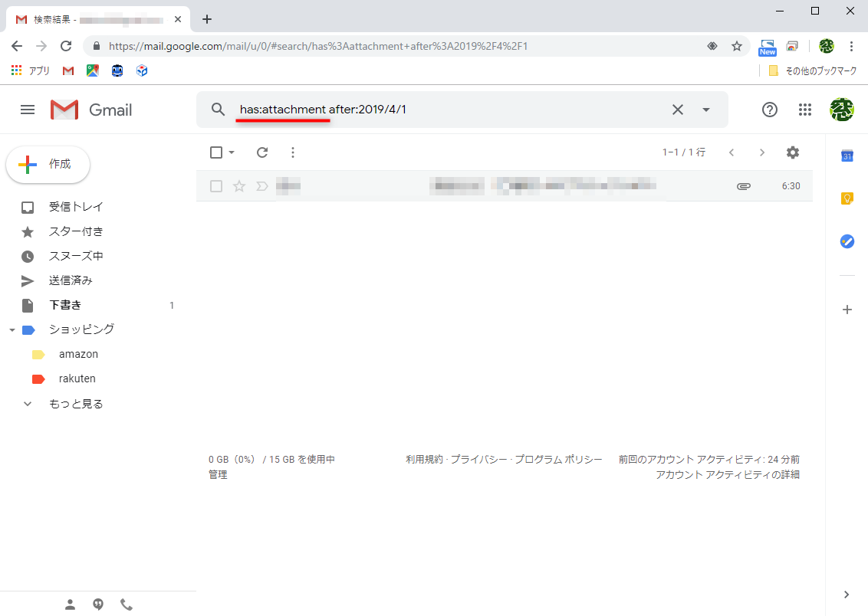The image size is (868, 616).
Task: Click the 管理 storage management link
Action: tap(219, 474)
